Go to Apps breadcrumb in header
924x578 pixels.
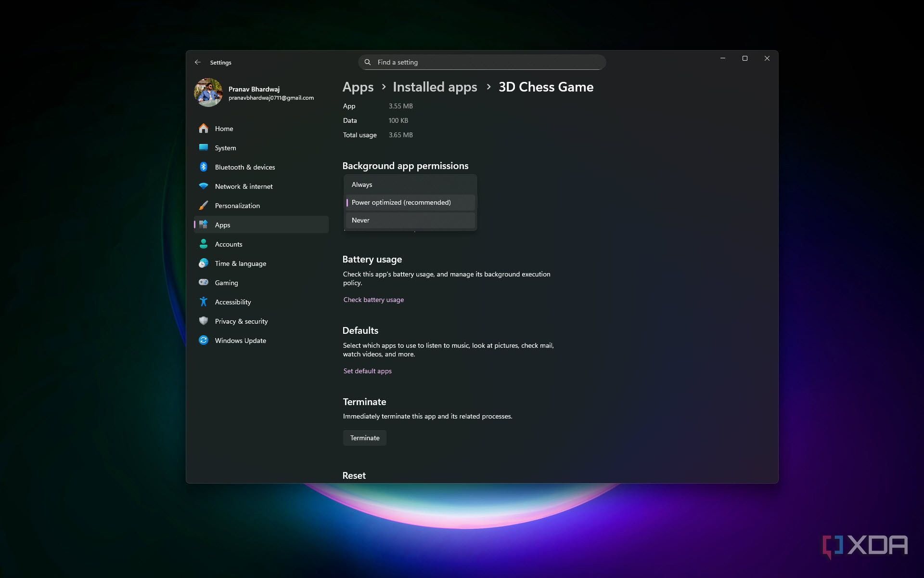click(x=358, y=87)
